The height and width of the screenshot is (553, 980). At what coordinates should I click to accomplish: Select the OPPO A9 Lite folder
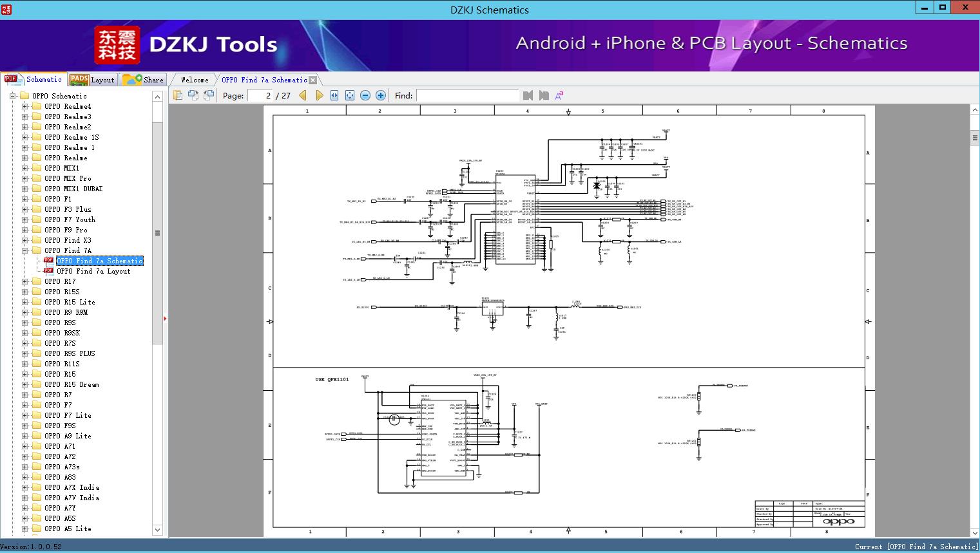point(68,436)
